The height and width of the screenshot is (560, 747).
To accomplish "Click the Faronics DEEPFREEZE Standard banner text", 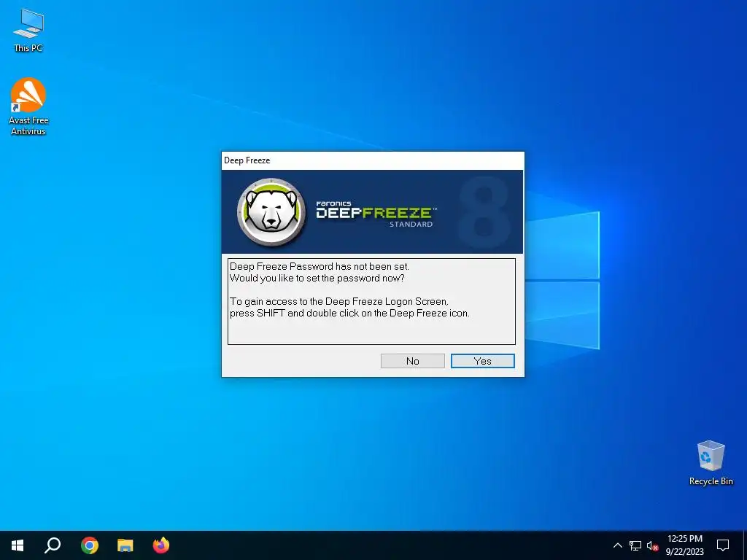I will pos(376,214).
